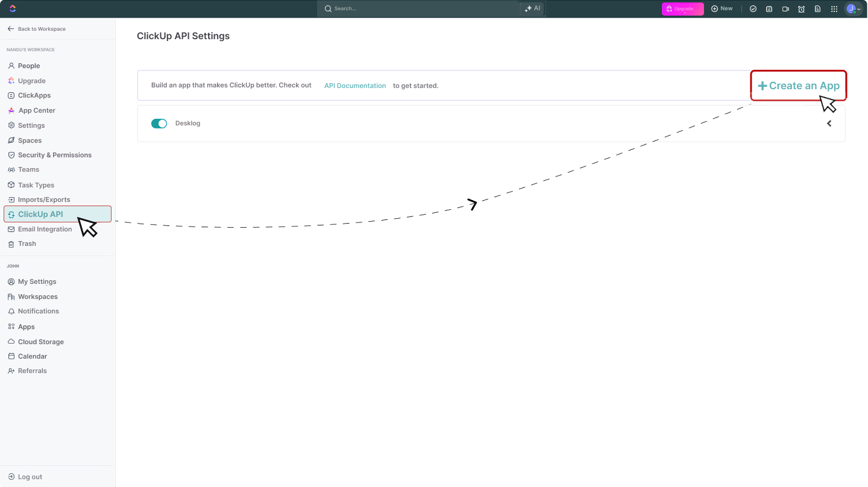This screenshot has width=868, height=487.
Task: Click the ClickUp logo in the sidebar header
Action: 12,8
